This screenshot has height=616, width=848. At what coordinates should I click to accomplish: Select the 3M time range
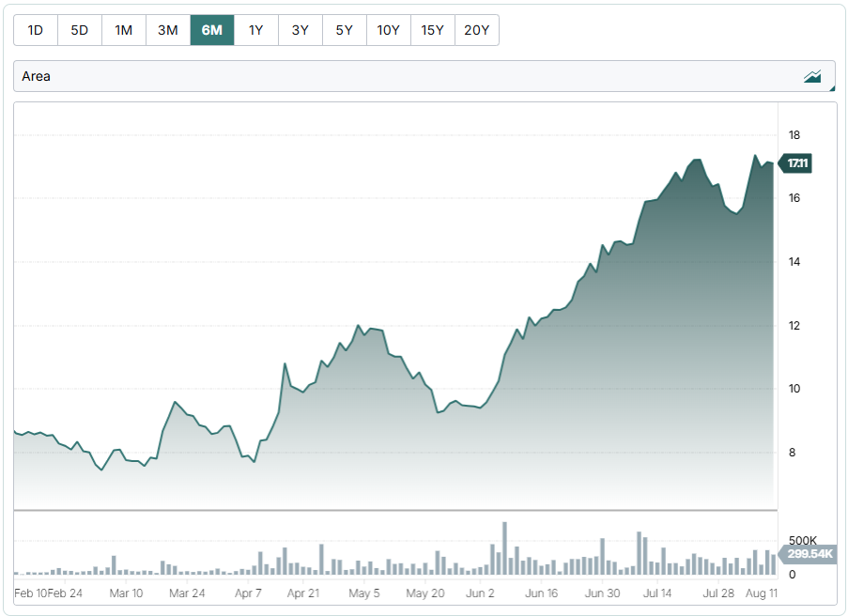click(x=168, y=30)
